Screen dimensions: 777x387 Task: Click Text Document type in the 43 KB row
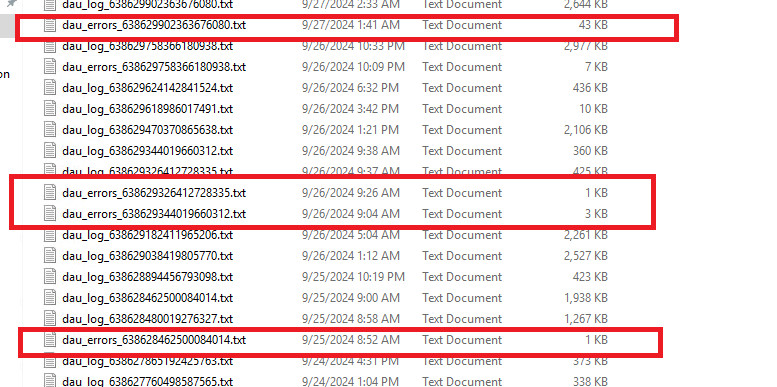(x=462, y=25)
